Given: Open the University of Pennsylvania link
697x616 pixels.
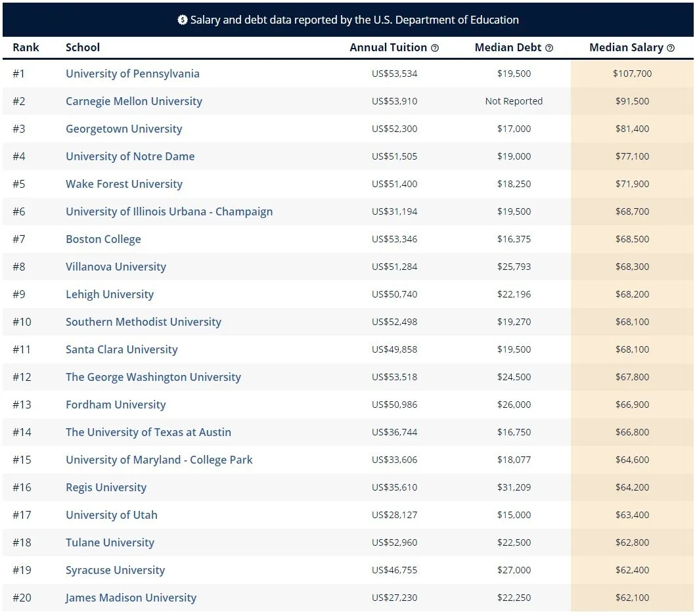Looking at the screenshot, I should point(132,74).
